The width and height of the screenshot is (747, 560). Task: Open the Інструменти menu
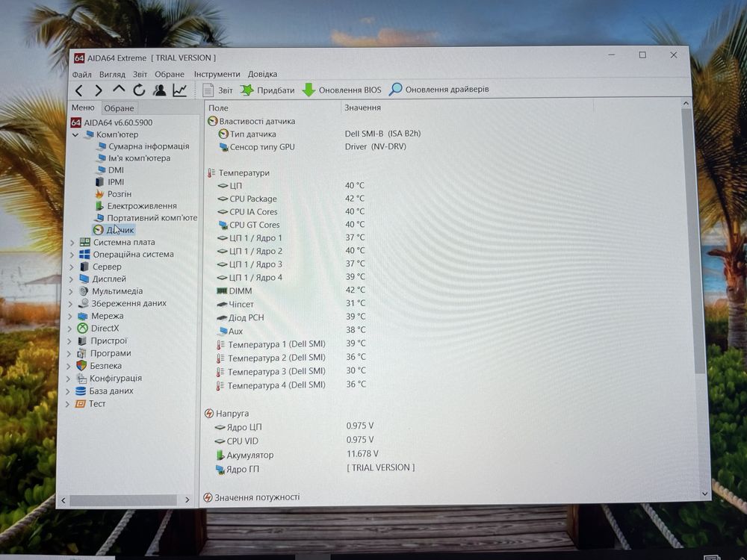coord(217,74)
